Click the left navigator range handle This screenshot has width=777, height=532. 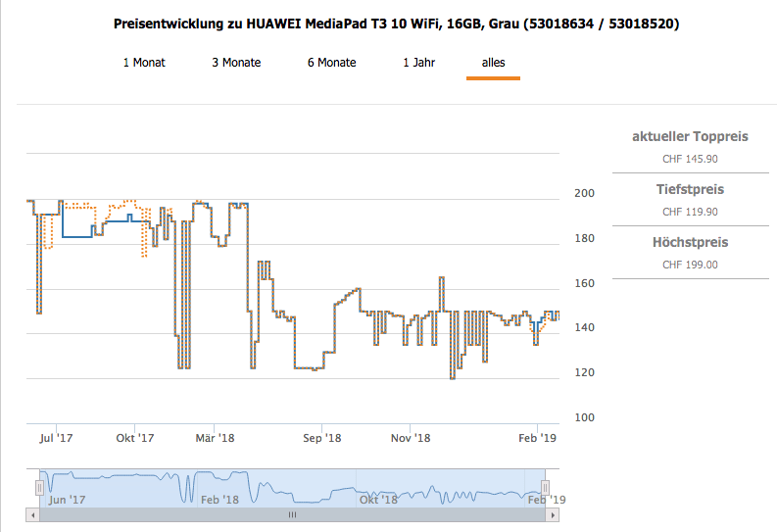tap(39, 488)
